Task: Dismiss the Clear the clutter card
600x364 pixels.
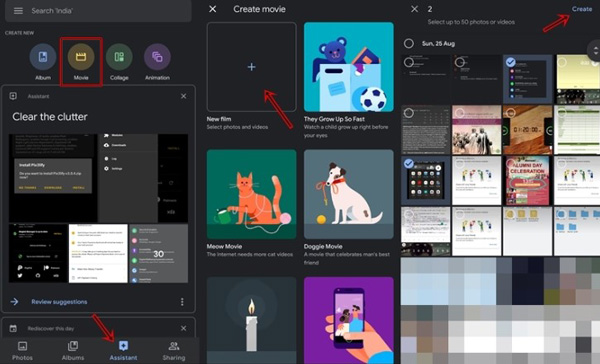Action: tap(184, 96)
